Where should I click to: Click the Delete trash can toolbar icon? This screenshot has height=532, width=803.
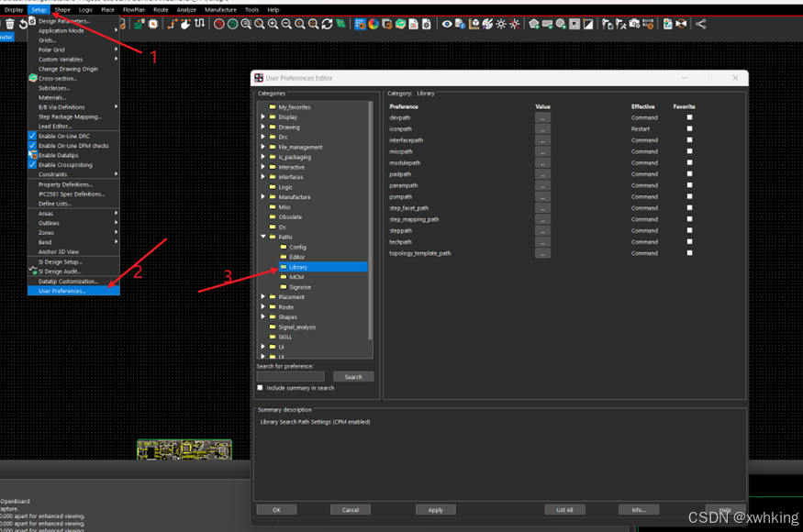[10, 24]
